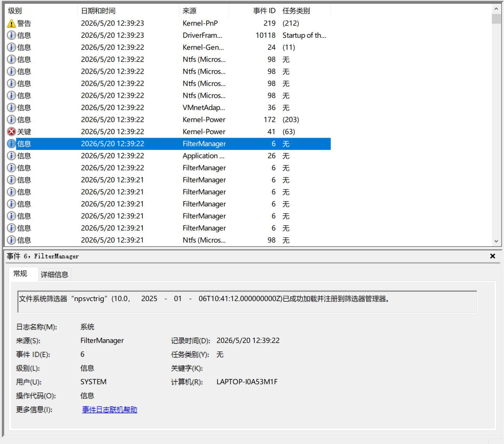The width and height of the screenshot is (504, 444).
Task: Sort events by the 级别 column header
Action: pyautogui.click(x=41, y=11)
